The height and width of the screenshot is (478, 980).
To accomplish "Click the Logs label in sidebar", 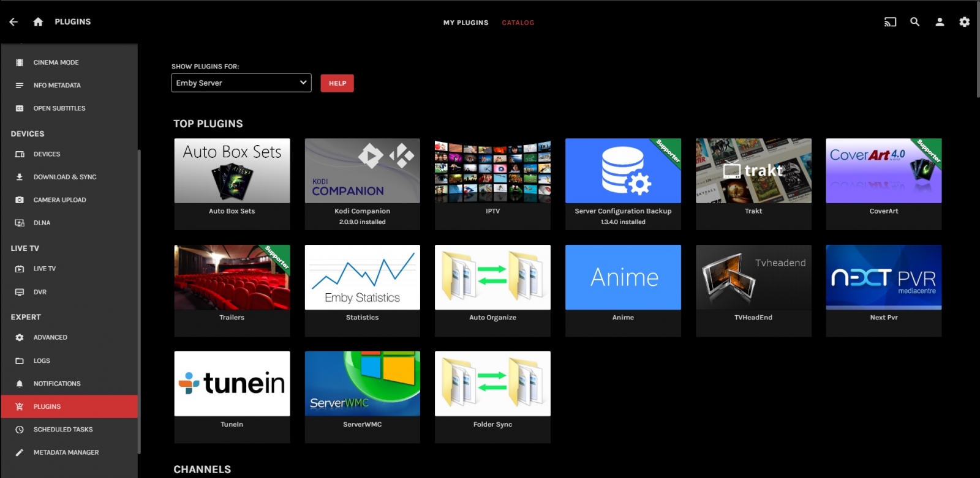I will pyautogui.click(x=42, y=361).
